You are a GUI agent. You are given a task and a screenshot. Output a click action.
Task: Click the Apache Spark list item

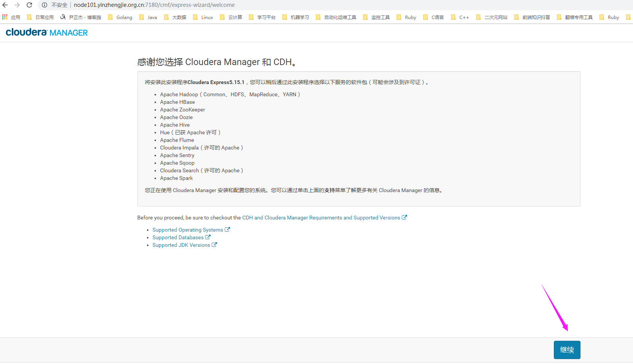(x=176, y=178)
